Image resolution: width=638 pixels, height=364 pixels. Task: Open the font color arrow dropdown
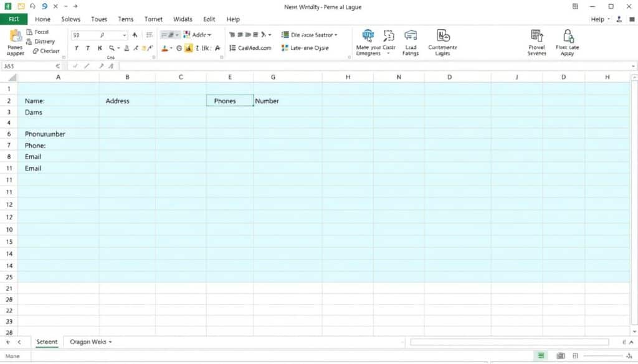(171, 49)
